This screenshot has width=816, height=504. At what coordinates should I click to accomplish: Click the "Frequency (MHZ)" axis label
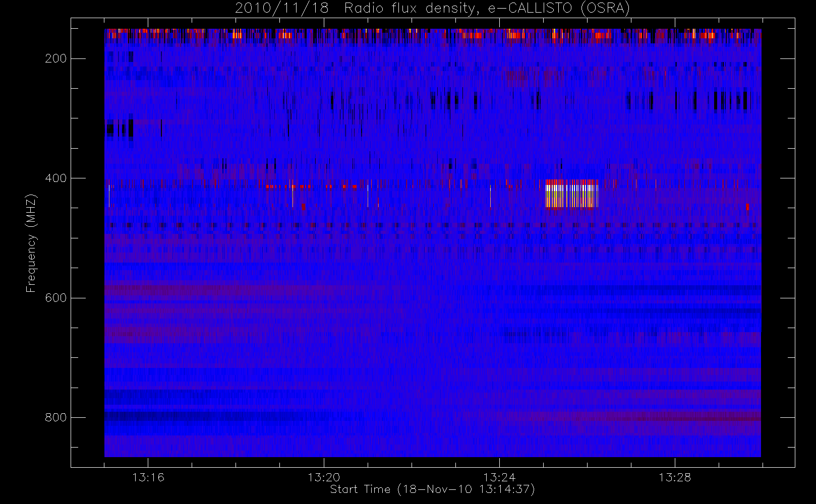[31, 243]
